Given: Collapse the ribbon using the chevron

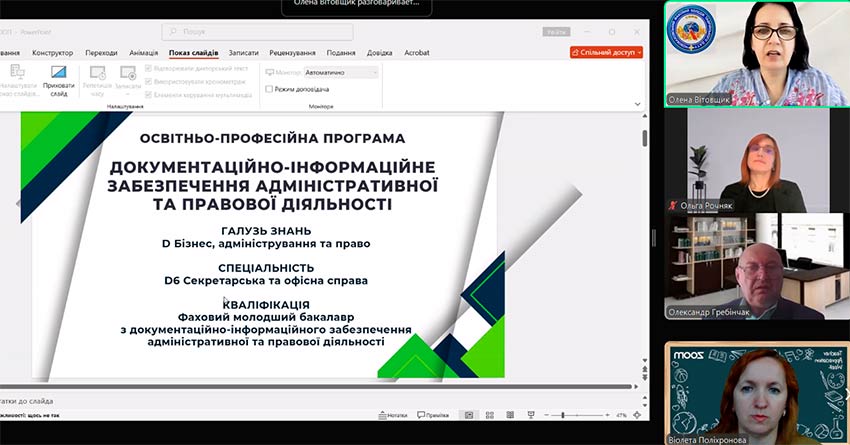Looking at the screenshot, I should (x=638, y=103).
